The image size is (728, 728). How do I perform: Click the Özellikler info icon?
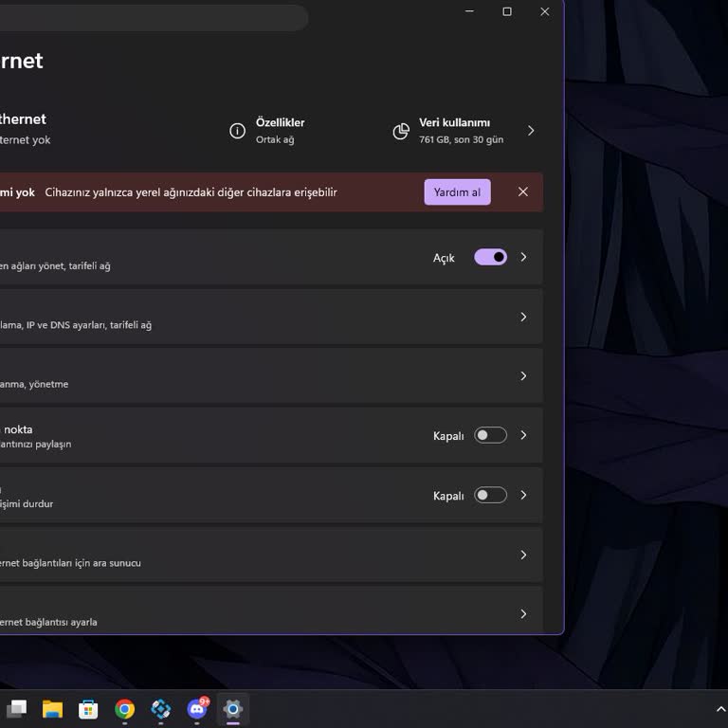click(x=237, y=131)
